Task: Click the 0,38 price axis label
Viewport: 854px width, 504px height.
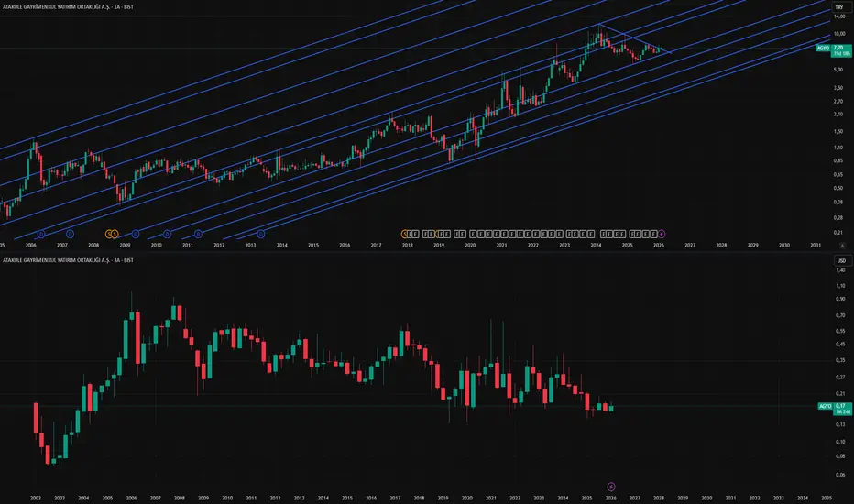Action: 839,202
